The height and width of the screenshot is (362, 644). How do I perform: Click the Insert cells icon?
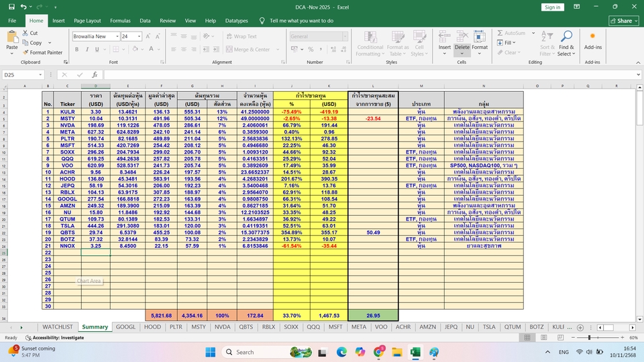pyautogui.click(x=444, y=36)
